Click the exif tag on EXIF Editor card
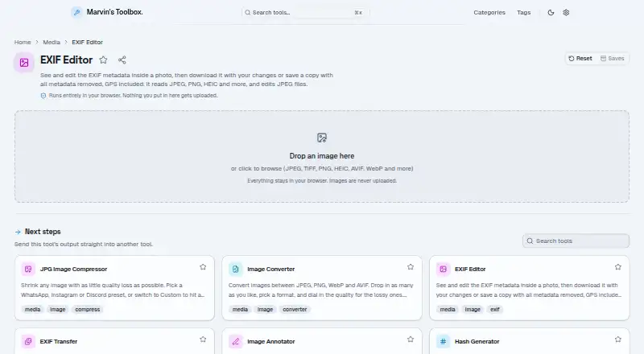644x354 pixels. click(x=495, y=310)
